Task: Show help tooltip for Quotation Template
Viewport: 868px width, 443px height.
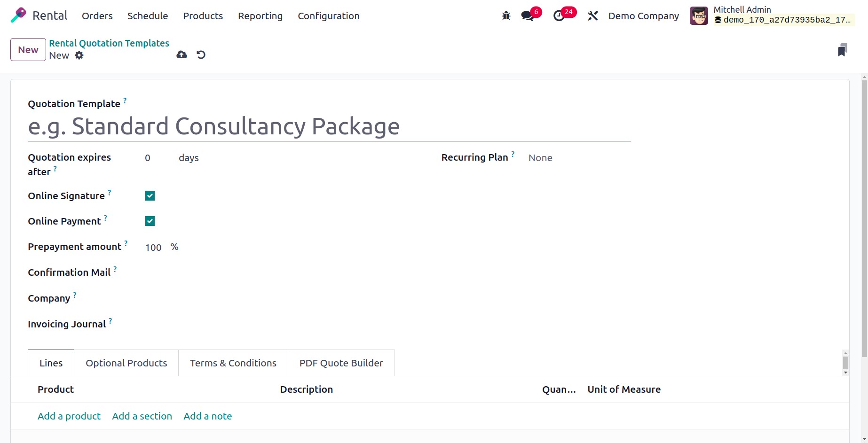Action: pyautogui.click(x=125, y=100)
